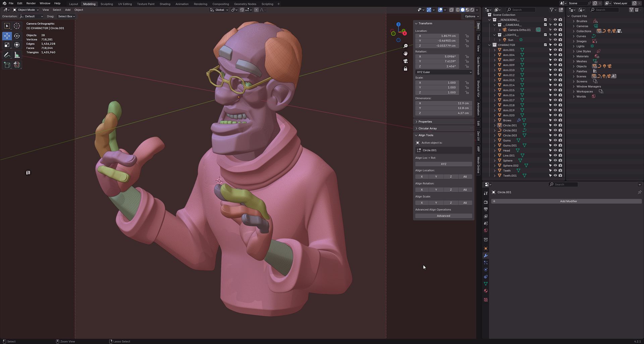
Task: Open the Material properties tab icon
Action: tap(486, 291)
